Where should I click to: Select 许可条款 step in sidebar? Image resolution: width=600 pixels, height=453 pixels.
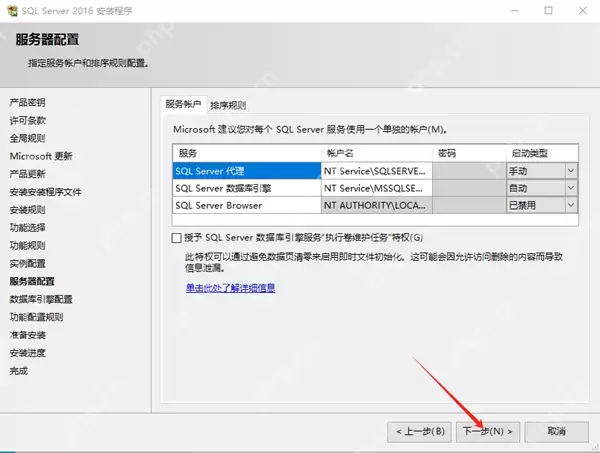(28, 121)
